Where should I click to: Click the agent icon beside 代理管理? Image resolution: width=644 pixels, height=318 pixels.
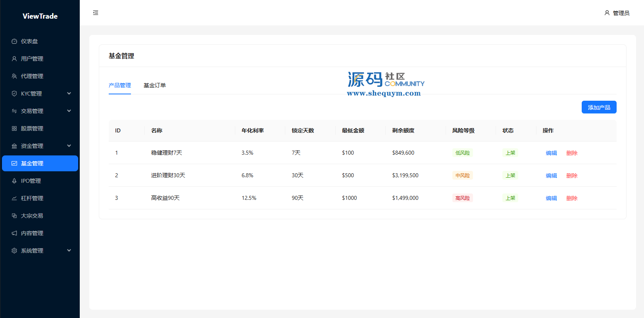[14, 76]
